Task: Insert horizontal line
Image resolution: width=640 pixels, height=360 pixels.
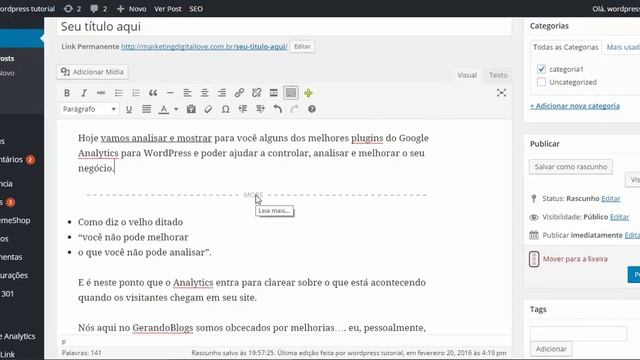Action: pos(170,93)
